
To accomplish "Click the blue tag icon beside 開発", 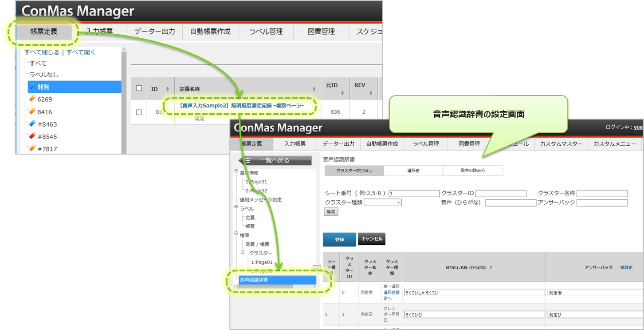I will [x=32, y=87].
